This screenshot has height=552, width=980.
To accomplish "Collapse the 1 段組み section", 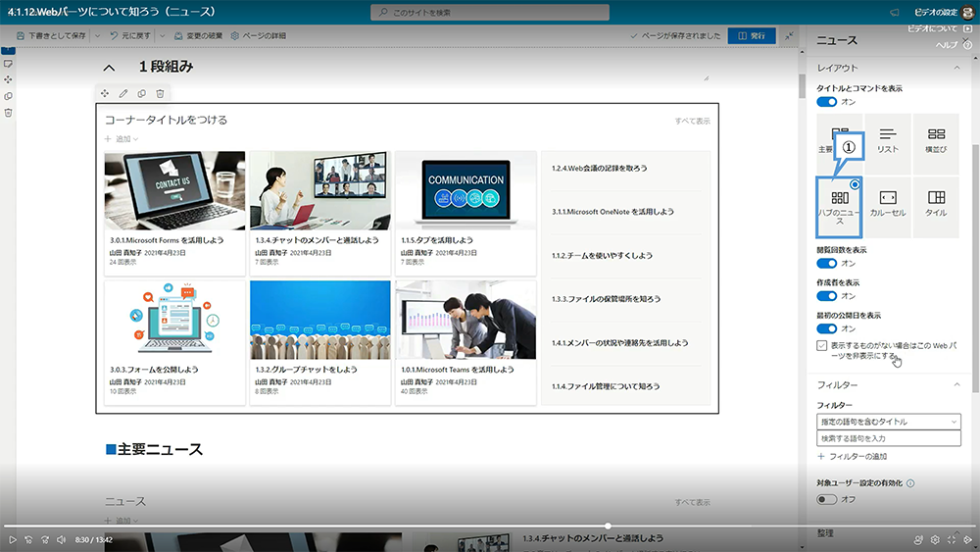I will (x=110, y=68).
